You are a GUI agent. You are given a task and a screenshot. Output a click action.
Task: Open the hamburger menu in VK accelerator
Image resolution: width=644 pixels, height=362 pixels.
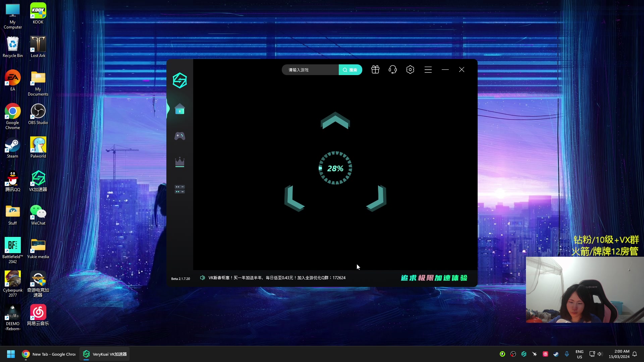click(428, 70)
